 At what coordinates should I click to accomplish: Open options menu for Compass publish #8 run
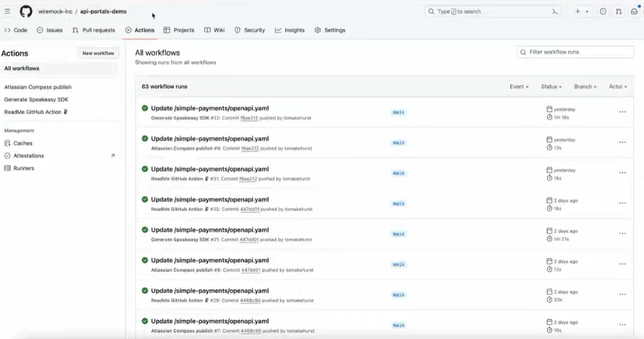click(x=622, y=264)
